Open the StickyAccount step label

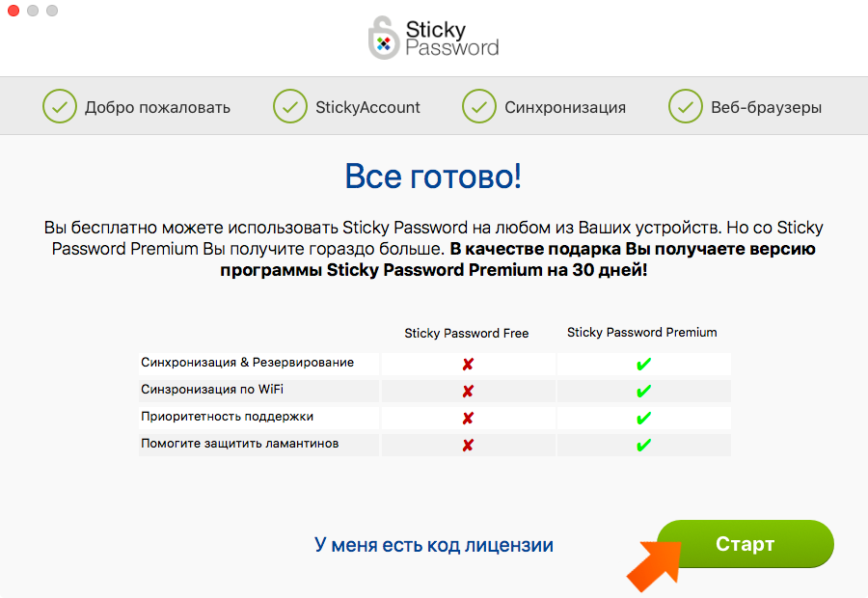(x=367, y=107)
